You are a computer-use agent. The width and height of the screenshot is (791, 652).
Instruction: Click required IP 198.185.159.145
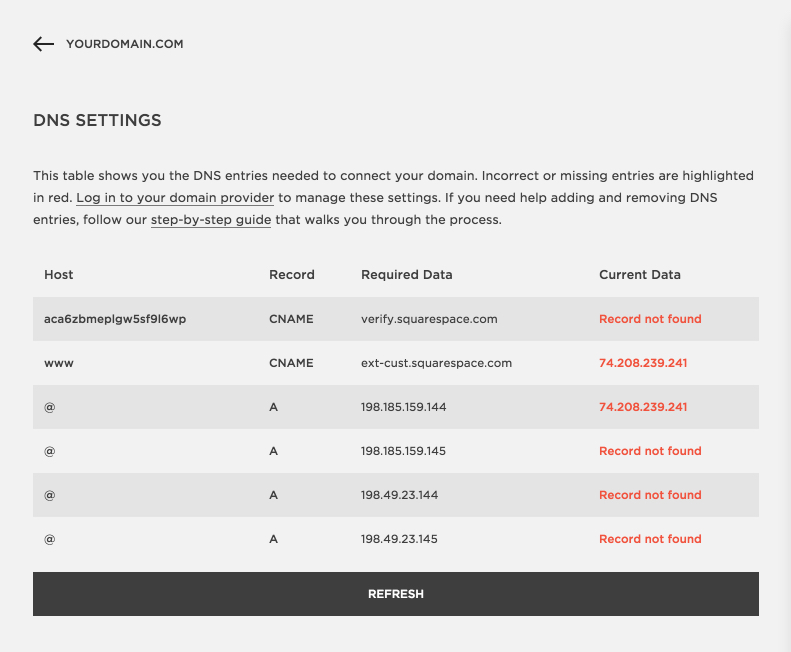point(404,451)
